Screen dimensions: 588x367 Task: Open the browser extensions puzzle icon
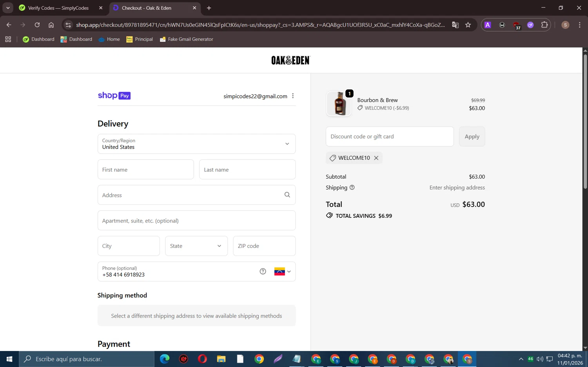click(544, 25)
